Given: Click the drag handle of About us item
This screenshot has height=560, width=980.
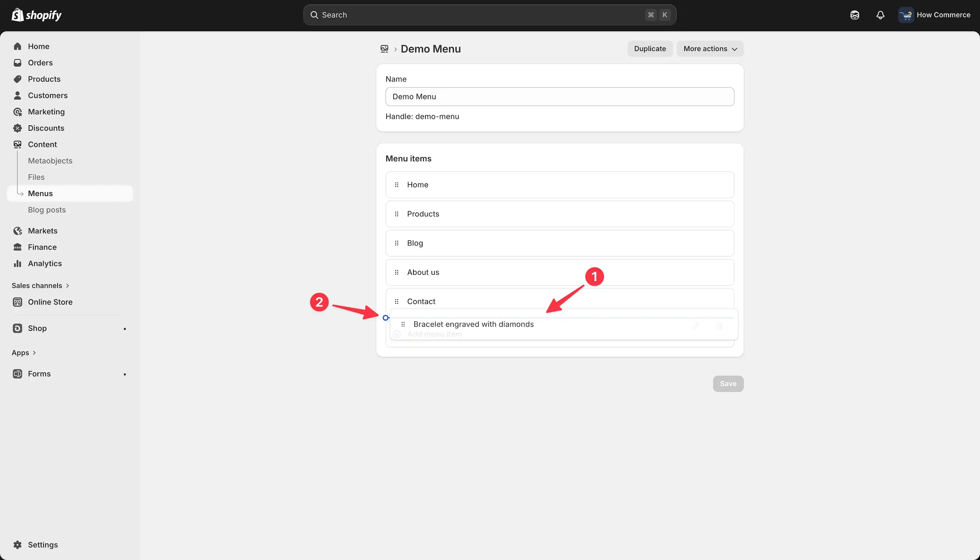Looking at the screenshot, I should pos(396,272).
